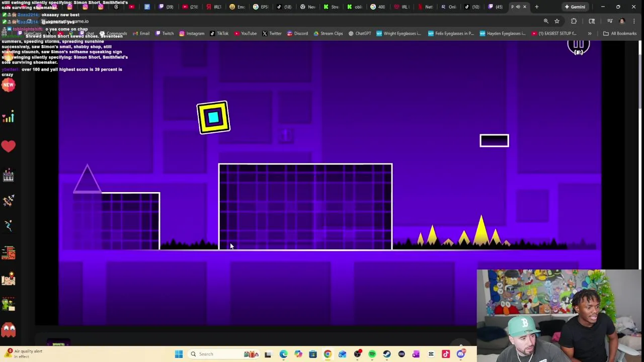Image resolution: width=644 pixels, height=362 pixels.
Task: Open the piano keys game icon in sidebar
Action: (x=8, y=176)
